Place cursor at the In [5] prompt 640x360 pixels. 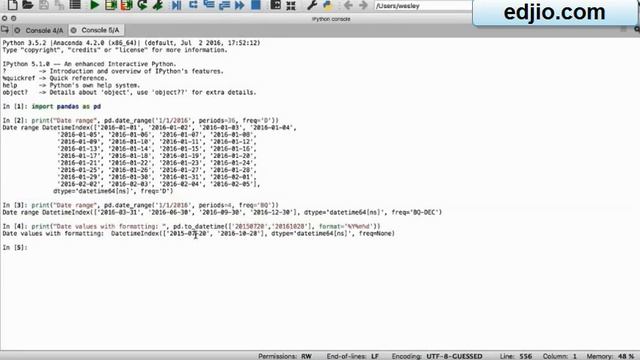(15, 247)
